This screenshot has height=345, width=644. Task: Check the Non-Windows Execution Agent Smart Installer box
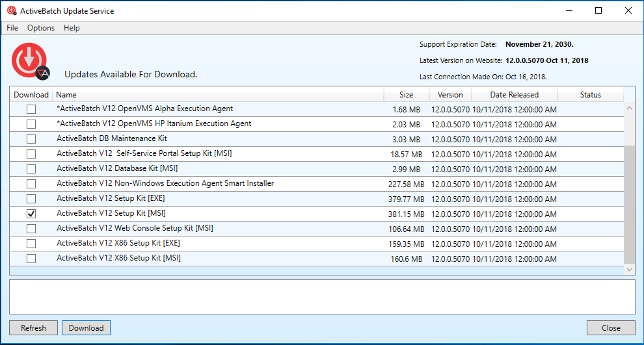[x=31, y=184]
